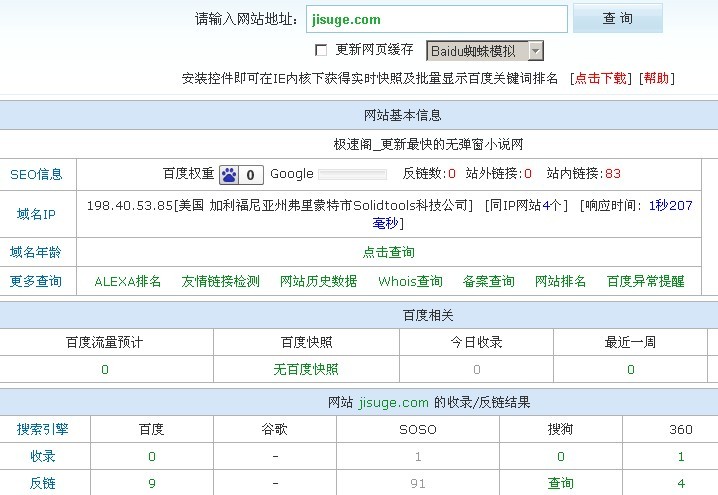This screenshot has height=495, width=718.
Task: Click the 百度快照 column header
Action: (306, 343)
